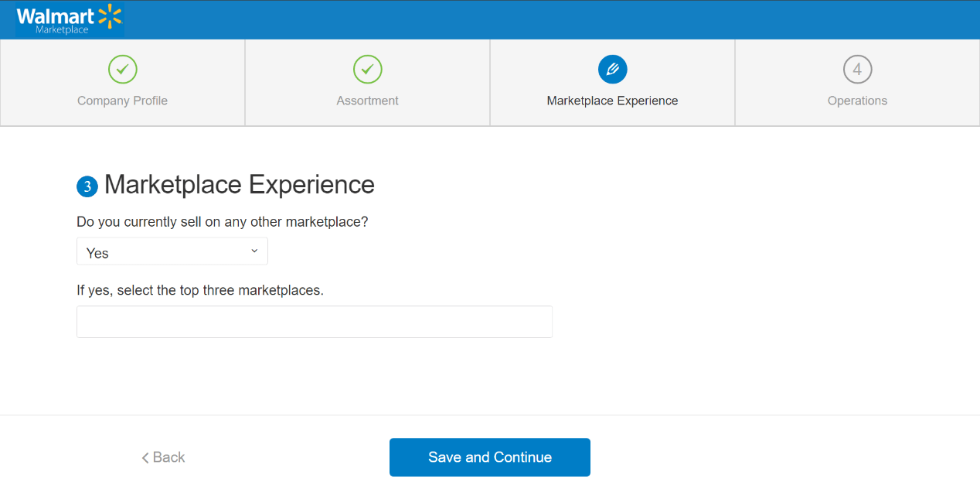This screenshot has width=980, height=499.
Task: Click the Assortment green checkmark icon
Action: click(367, 70)
